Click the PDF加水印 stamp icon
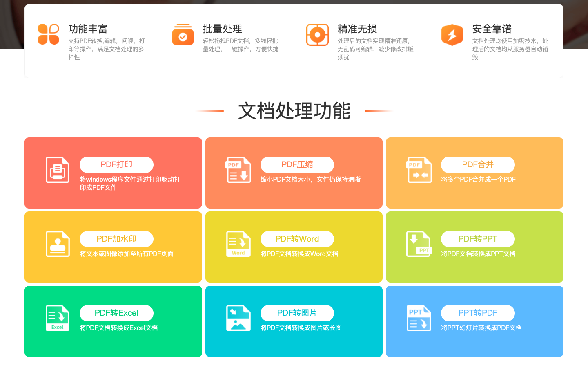Image resolution: width=588 pixels, height=368 pixels. [x=57, y=243]
